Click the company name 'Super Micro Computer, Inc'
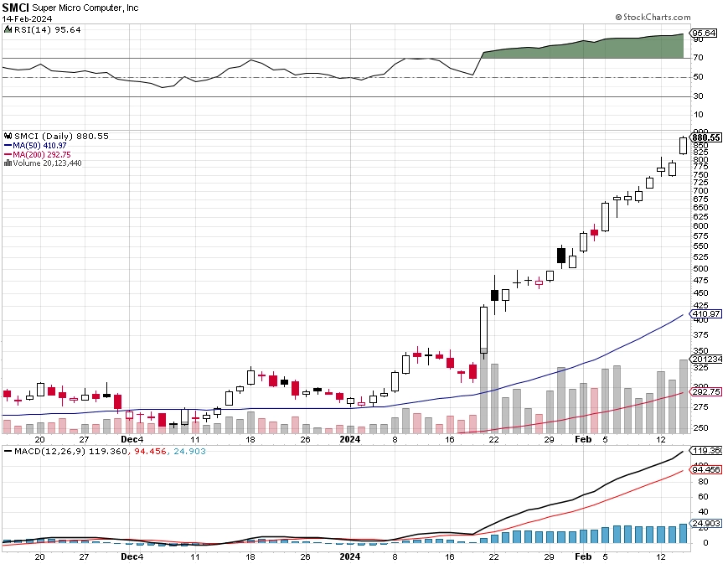Image resolution: width=728 pixels, height=564 pixels. click(85, 8)
